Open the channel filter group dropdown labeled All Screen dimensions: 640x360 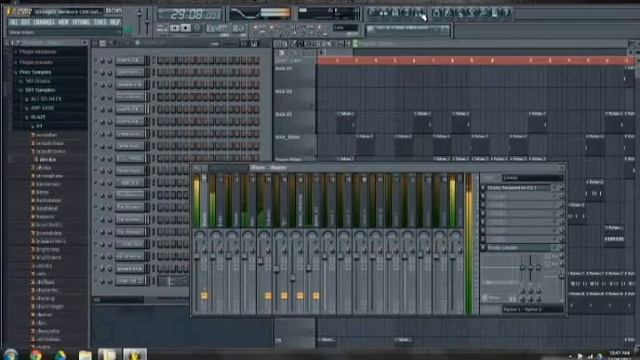[x=118, y=300]
